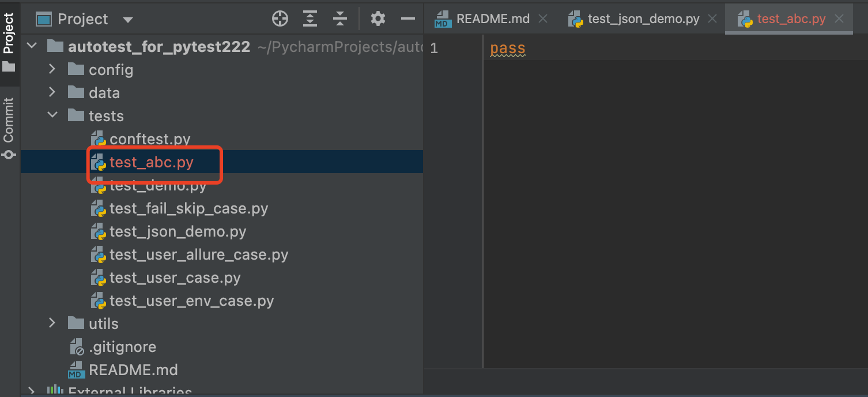Click the markdown icon beside README.md in tree

(x=77, y=370)
